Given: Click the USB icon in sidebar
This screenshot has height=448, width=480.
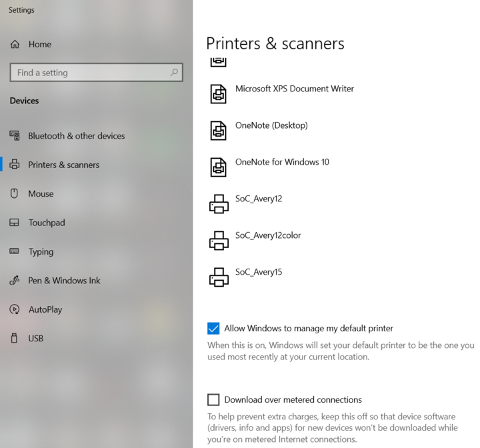Looking at the screenshot, I should point(14,338).
